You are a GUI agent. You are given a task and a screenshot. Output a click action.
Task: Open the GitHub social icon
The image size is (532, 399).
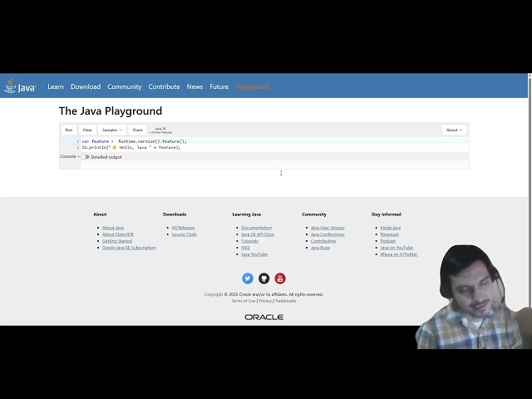pos(264,278)
